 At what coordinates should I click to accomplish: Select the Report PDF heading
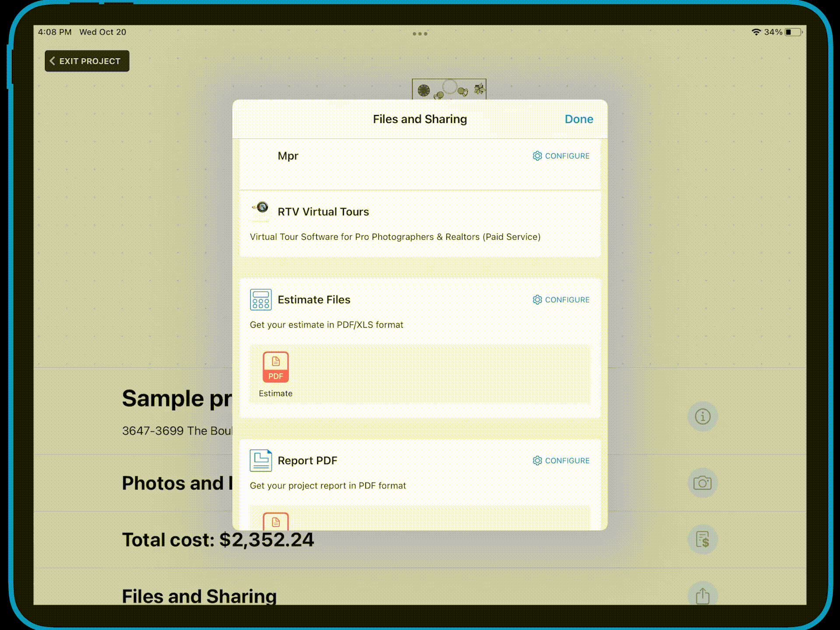(x=308, y=461)
